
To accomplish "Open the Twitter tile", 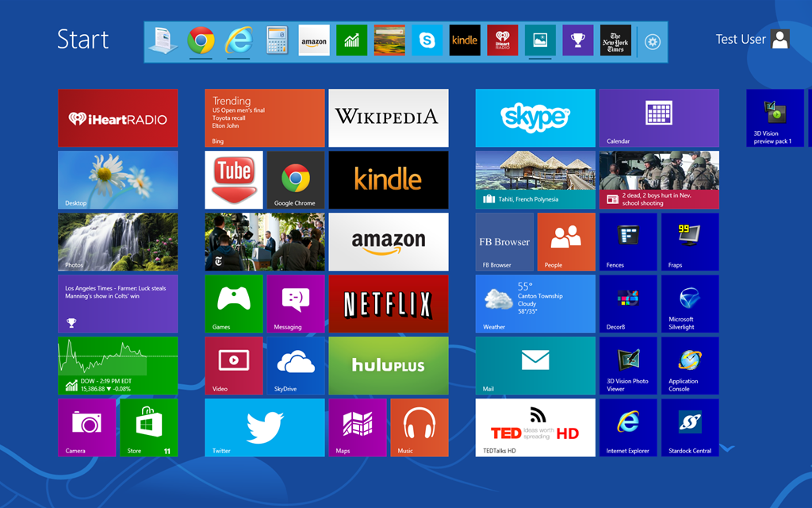I will point(265,428).
